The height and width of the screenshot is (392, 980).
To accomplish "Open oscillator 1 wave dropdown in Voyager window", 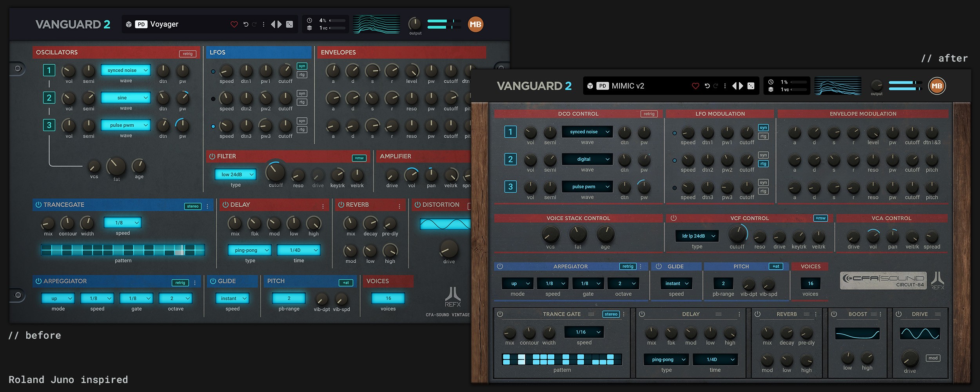I will [x=126, y=70].
